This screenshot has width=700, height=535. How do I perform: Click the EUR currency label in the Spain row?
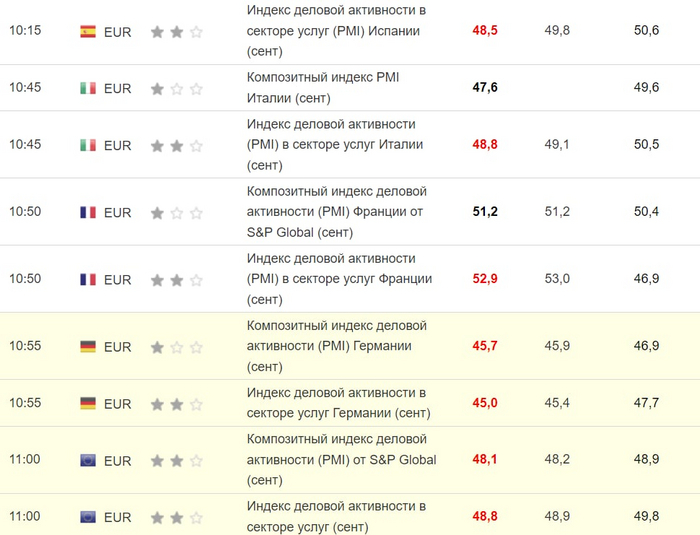pyautogui.click(x=117, y=31)
